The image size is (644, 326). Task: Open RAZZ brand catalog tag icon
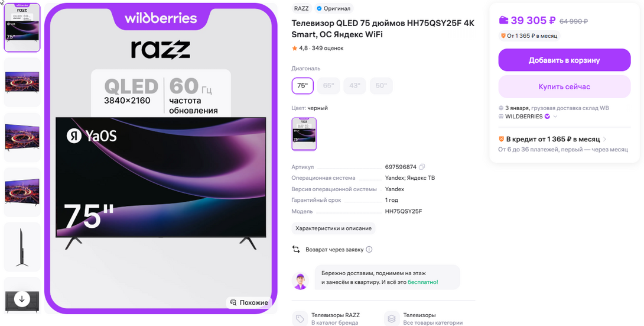300,318
